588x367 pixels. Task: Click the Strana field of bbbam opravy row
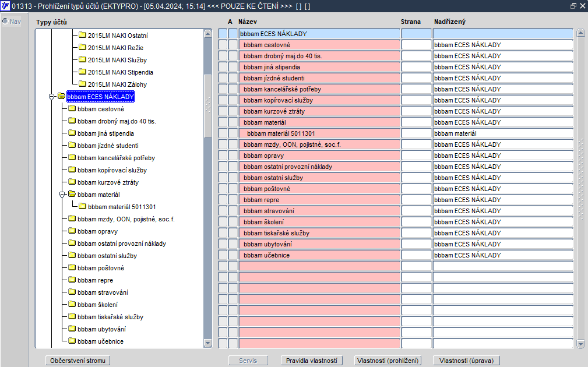(416, 156)
